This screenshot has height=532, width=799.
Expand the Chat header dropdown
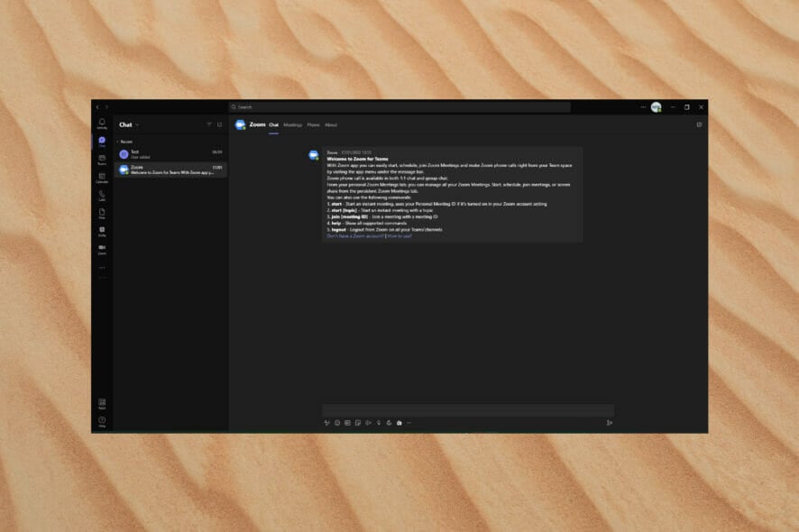(137, 124)
